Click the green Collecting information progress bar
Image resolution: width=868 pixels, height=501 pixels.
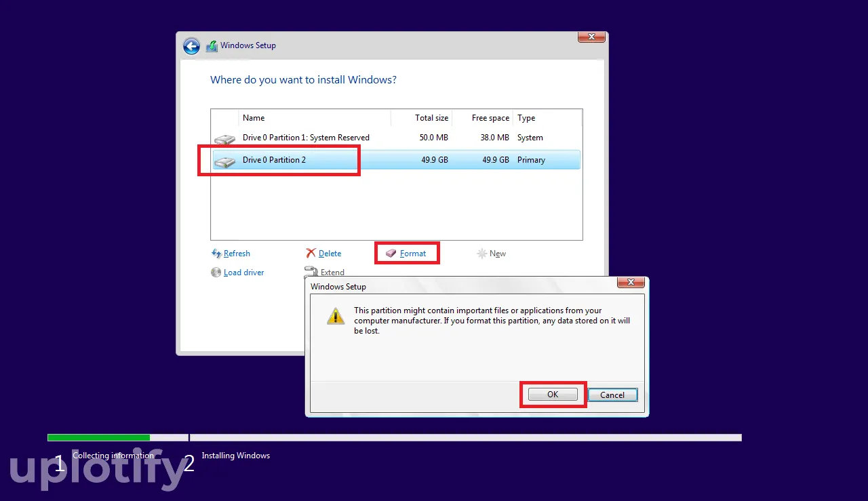98,438
